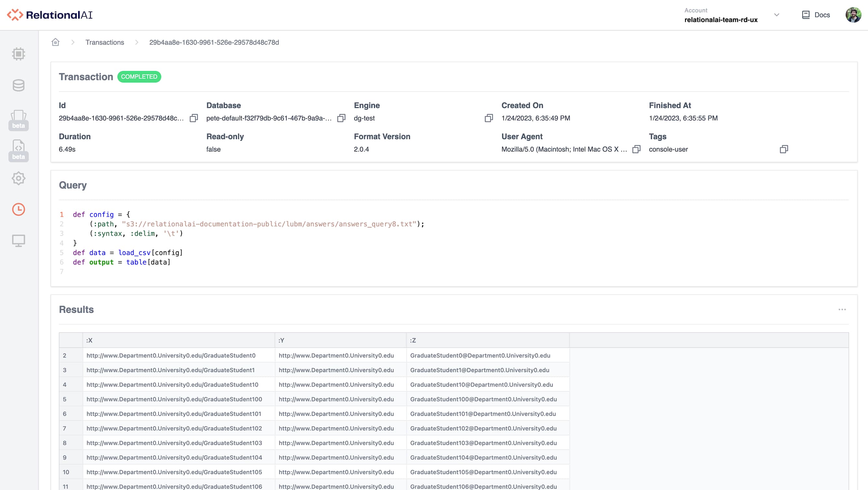Copy the console-user tag
The width and height of the screenshot is (868, 490).
click(x=784, y=149)
